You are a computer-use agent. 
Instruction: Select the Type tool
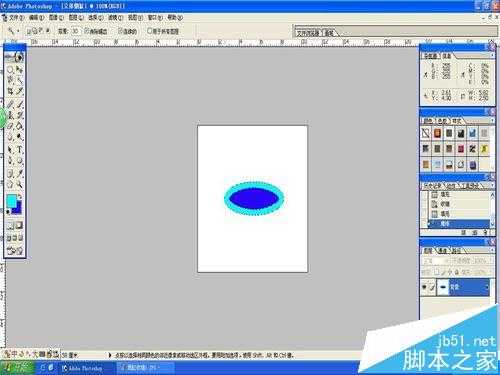tap(19, 150)
